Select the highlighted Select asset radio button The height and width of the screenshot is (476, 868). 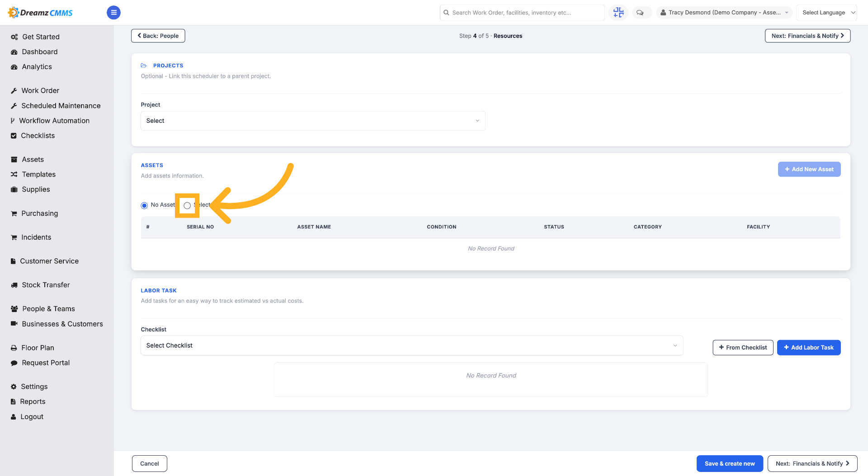pyautogui.click(x=187, y=205)
